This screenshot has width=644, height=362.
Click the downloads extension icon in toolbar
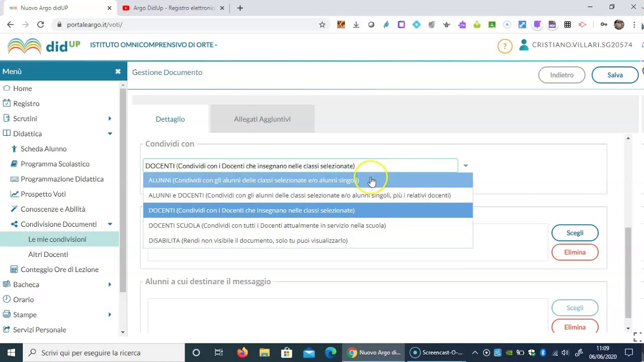(356, 25)
